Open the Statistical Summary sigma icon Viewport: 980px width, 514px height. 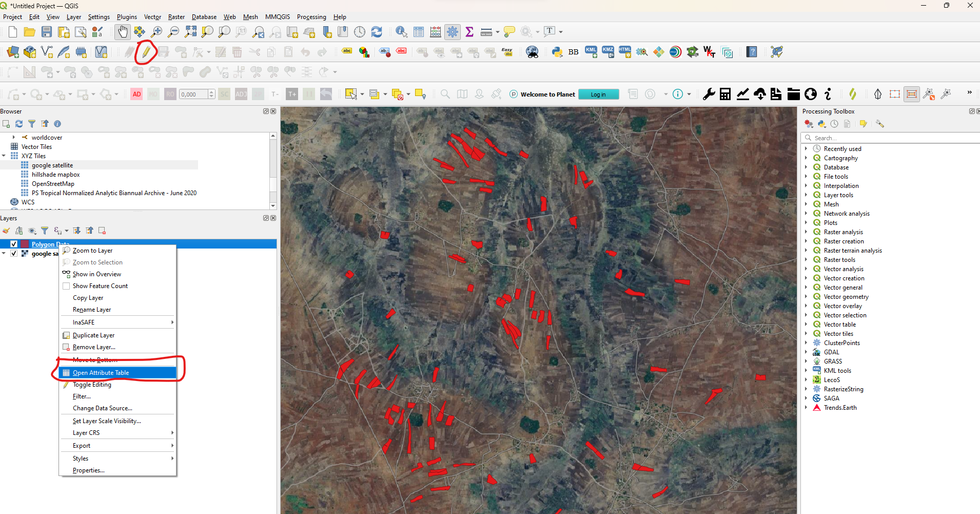click(x=469, y=32)
